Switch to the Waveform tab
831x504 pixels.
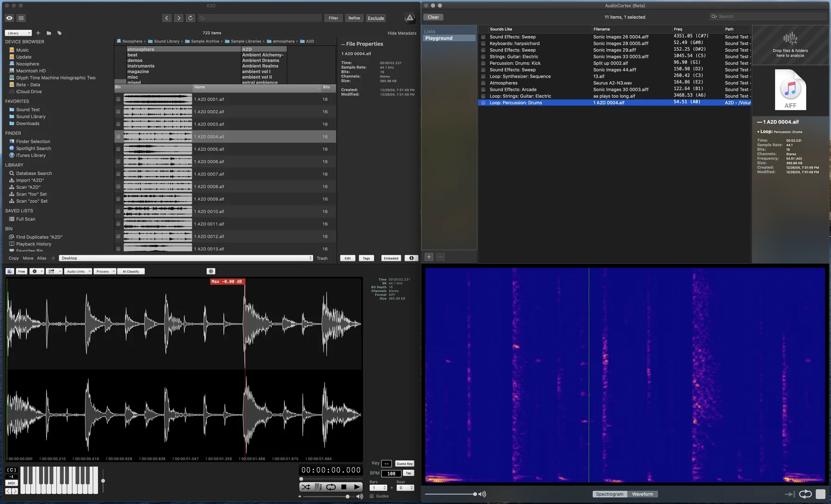coord(643,494)
